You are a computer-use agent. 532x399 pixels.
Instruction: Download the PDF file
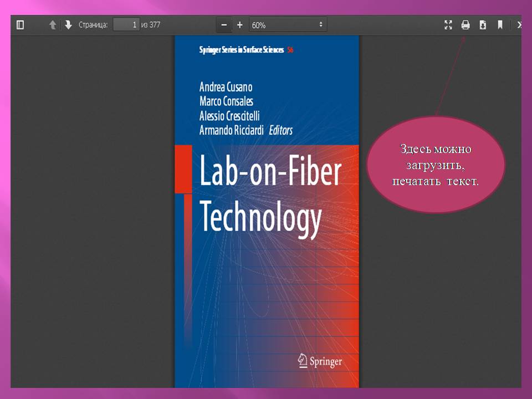coord(483,25)
